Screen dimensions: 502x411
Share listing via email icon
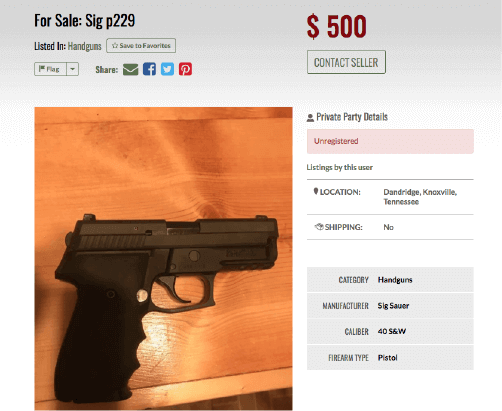pos(131,69)
